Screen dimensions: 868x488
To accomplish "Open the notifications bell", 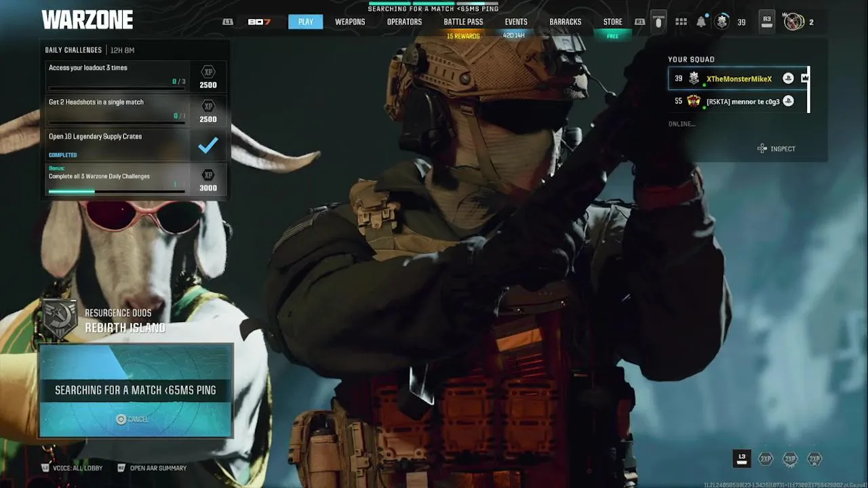I will pyautogui.click(x=701, y=22).
